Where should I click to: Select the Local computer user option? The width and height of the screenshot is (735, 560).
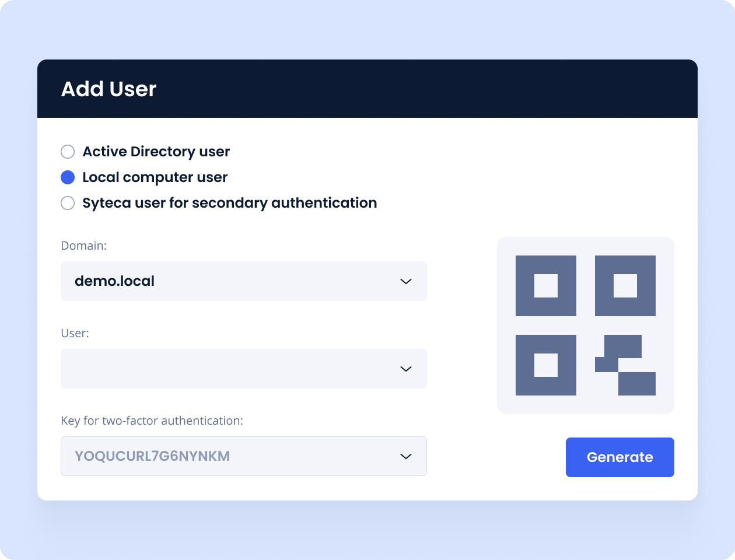[68, 177]
